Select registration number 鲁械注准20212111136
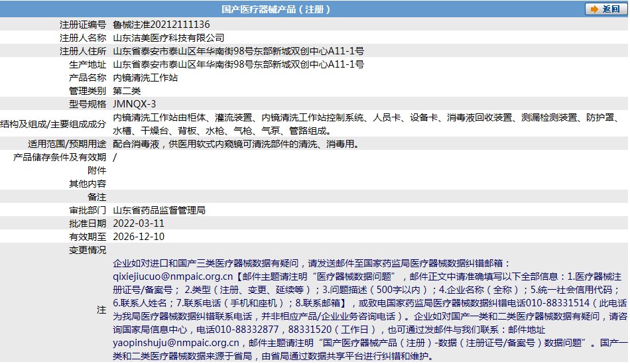Image resolution: width=630 pixels, height=364 pixels. pos(161,25)
